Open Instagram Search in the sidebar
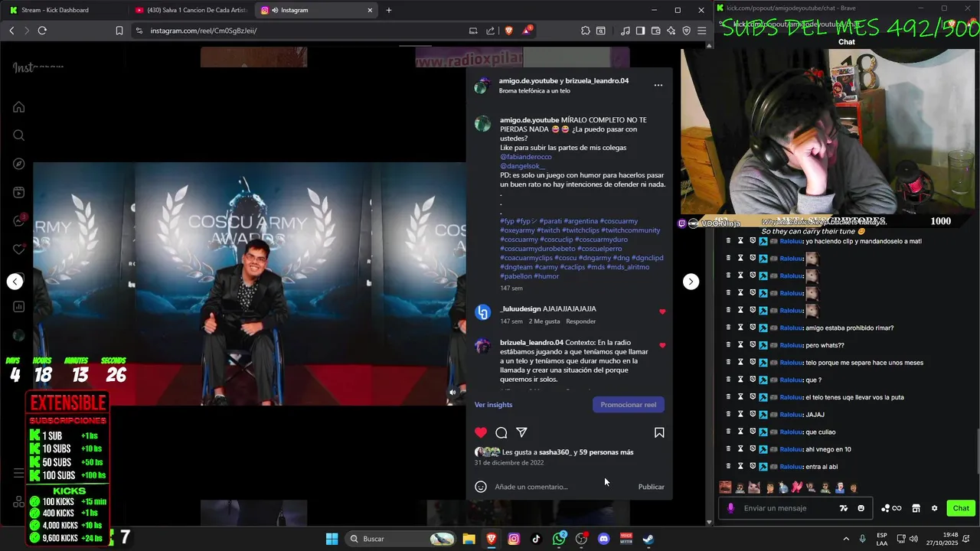The image size is (980, 551). click(x=19, y=135)
